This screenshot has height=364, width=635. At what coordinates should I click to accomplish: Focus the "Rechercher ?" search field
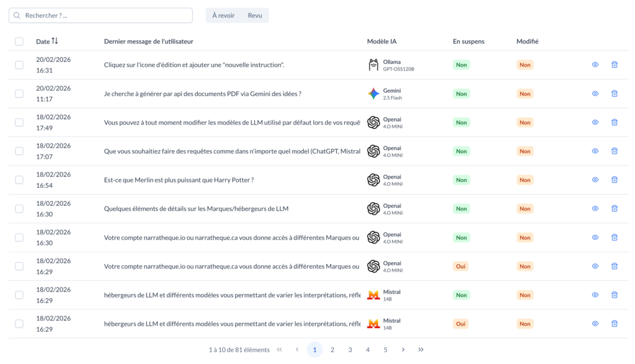105,16
